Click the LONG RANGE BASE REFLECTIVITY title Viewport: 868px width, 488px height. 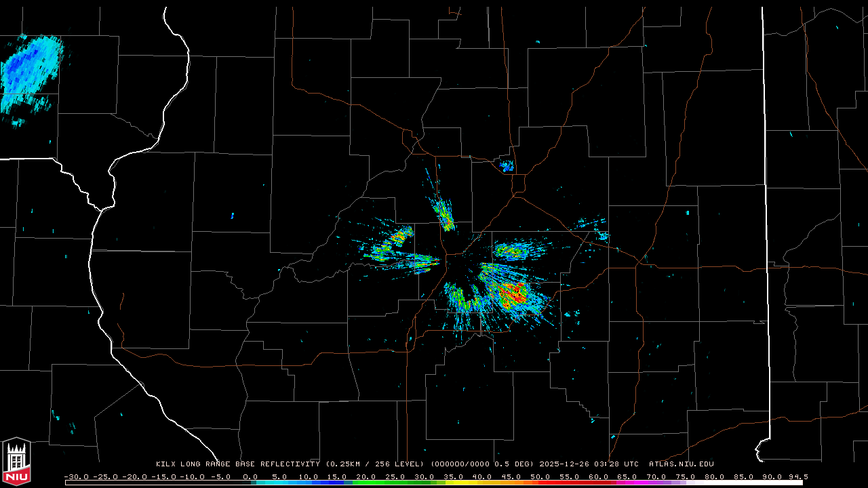click(x=250, y=464)
